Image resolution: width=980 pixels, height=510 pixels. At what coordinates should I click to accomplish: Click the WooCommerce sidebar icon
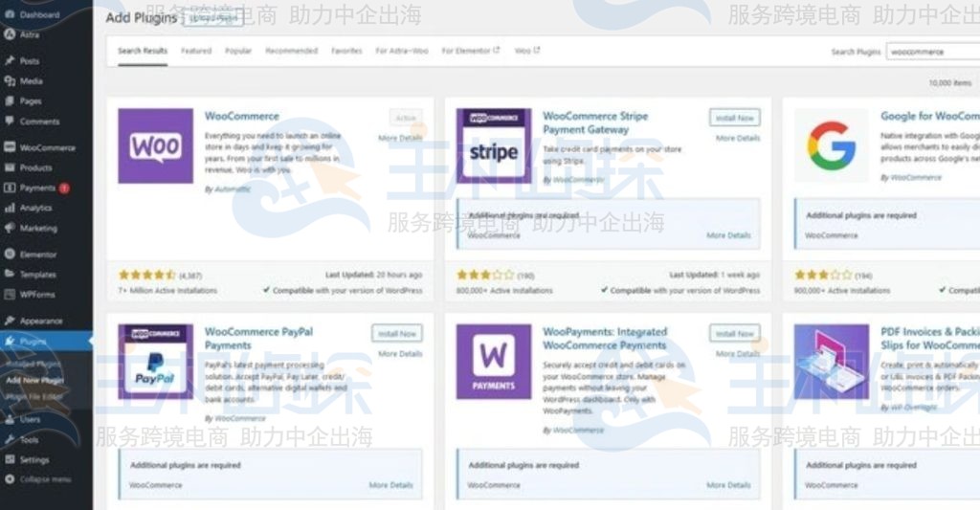(10, 146)
